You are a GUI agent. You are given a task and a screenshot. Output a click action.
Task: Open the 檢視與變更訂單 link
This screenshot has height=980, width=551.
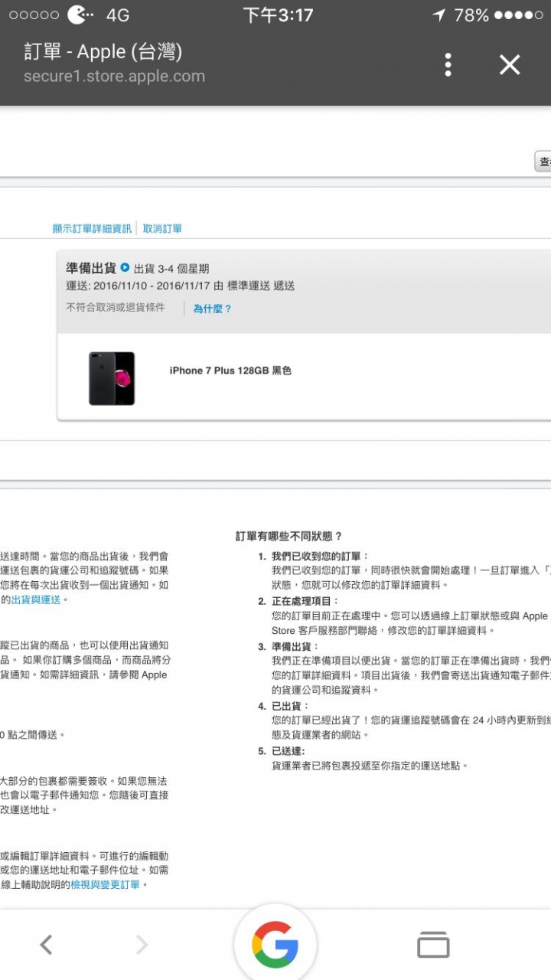[x=106, y=884]
